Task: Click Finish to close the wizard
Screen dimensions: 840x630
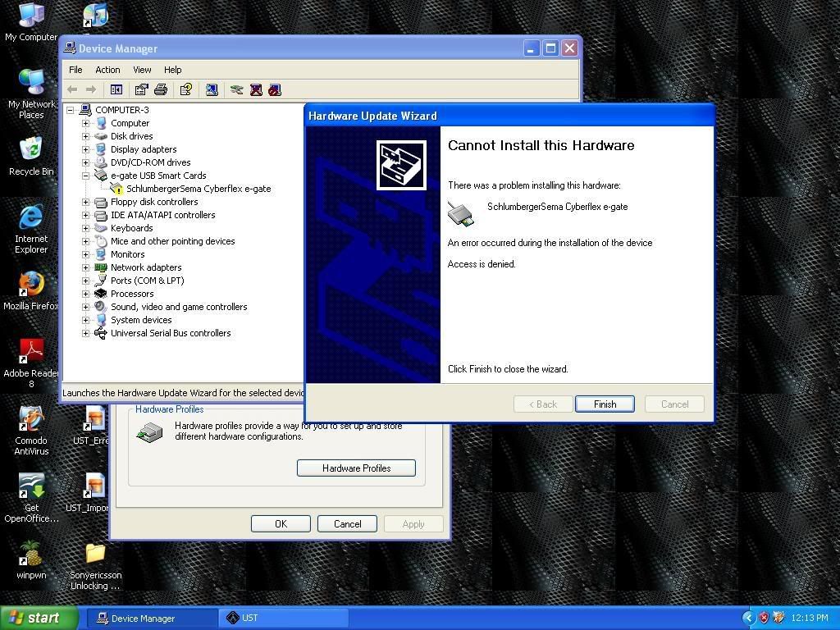Action: [x=605, y=404]
